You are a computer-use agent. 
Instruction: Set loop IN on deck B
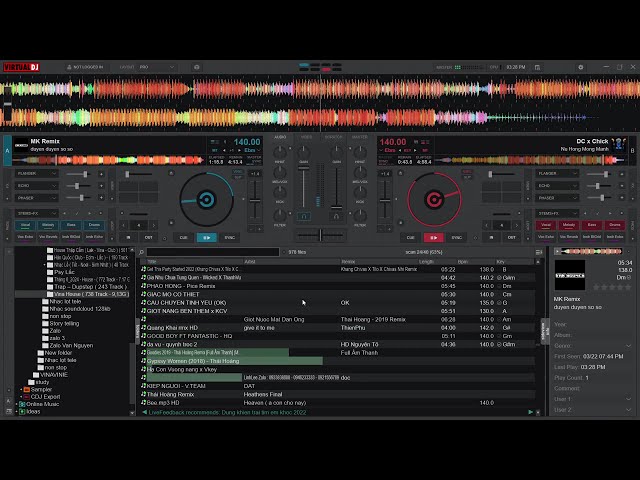point(491,237)
